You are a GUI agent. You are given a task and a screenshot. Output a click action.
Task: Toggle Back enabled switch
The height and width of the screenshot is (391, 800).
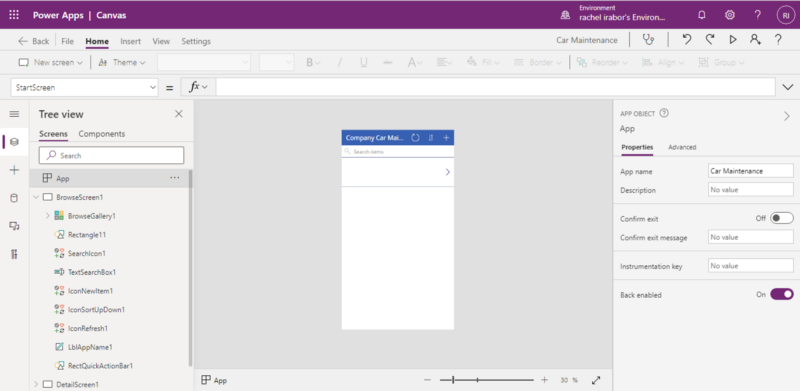(x=782, y=295)
